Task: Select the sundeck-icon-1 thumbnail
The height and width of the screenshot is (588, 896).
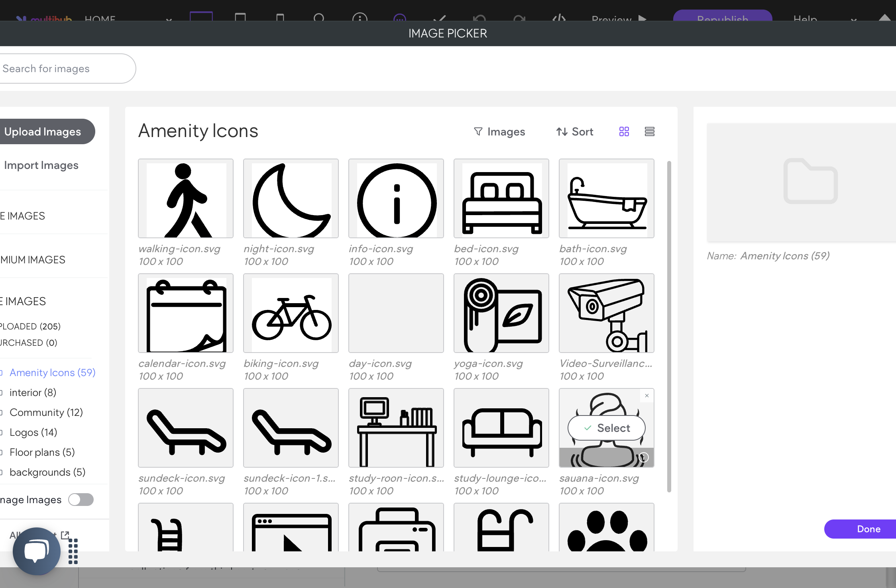Action: 291,428
